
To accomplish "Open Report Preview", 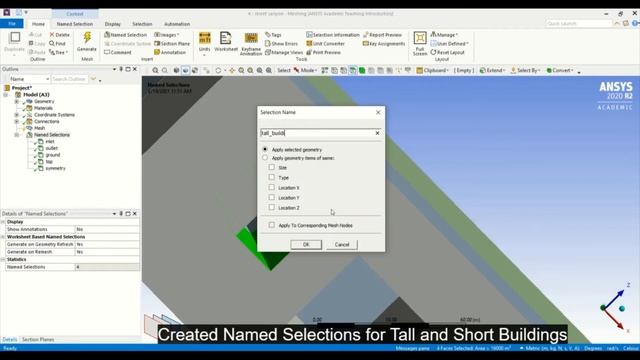I will 382,35.
